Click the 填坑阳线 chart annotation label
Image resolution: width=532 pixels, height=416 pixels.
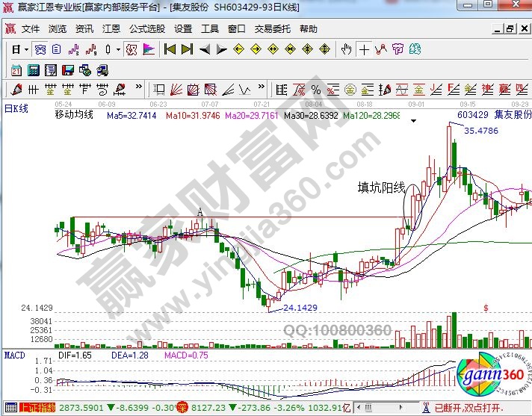380,187
